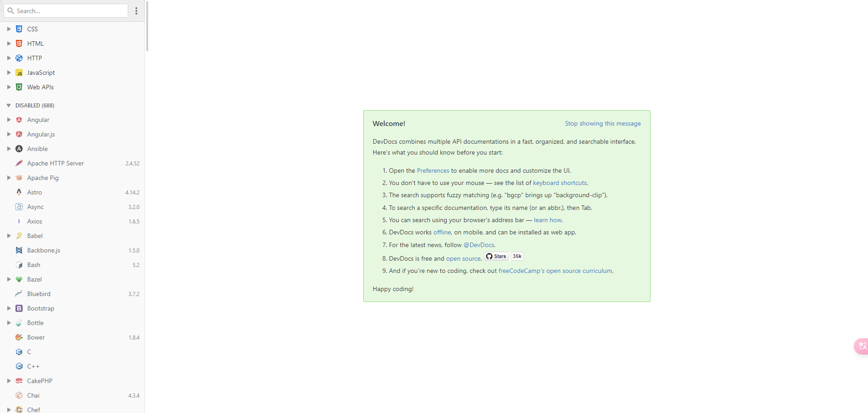The image size is (868, 413).
Task: Open the Preferences link
Action: (433, 170)
